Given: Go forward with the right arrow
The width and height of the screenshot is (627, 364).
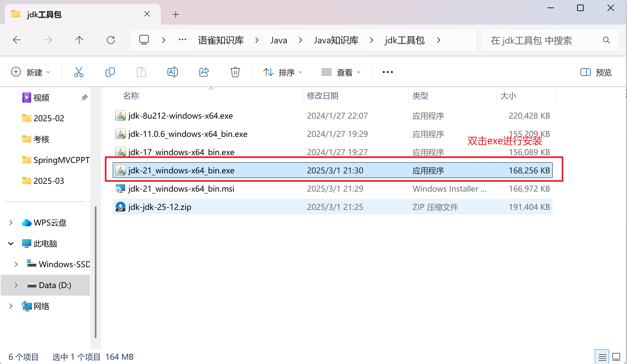Looking at the screenshot, I should coord(48,40).
